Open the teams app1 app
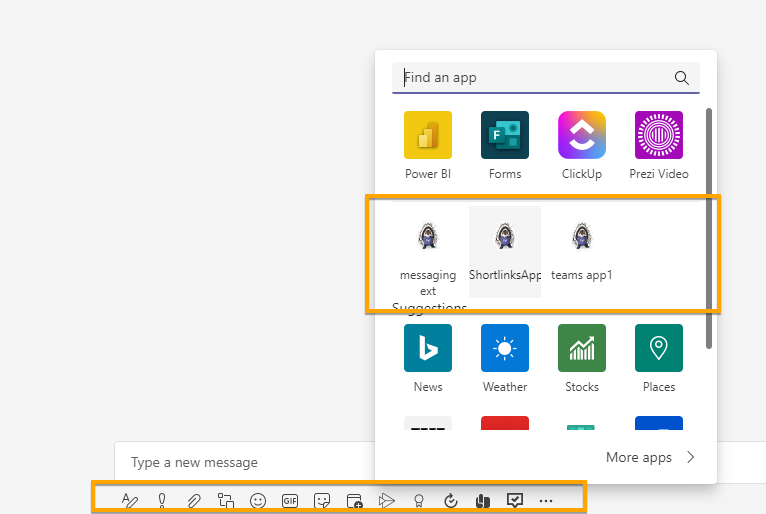This screenshot has height=514, width=766. [582, 252]
